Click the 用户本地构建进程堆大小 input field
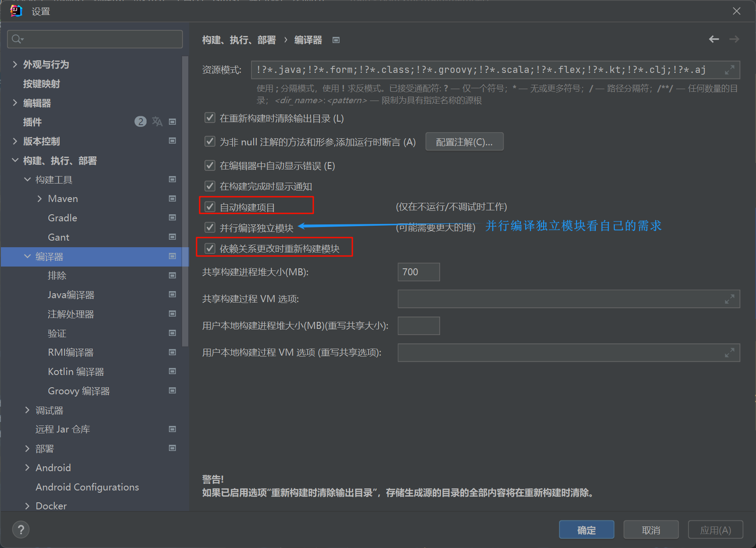The image size is (756, 548). pos(419,326)
